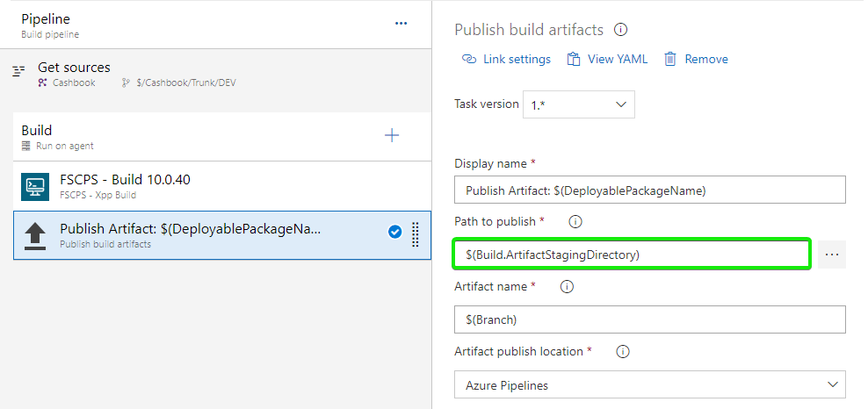Select the Get sources step
The width and height of the screenshot is (868, 409).
tap(74, 74)
